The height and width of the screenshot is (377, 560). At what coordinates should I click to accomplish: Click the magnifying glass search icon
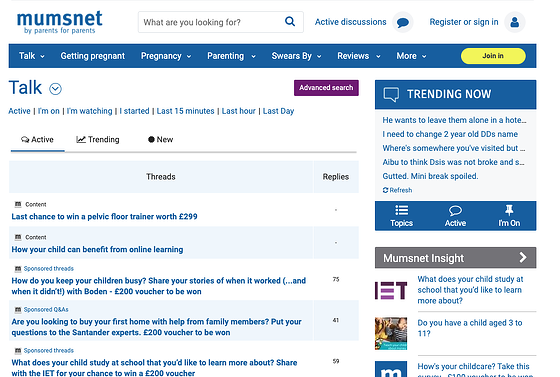point(290,22)
